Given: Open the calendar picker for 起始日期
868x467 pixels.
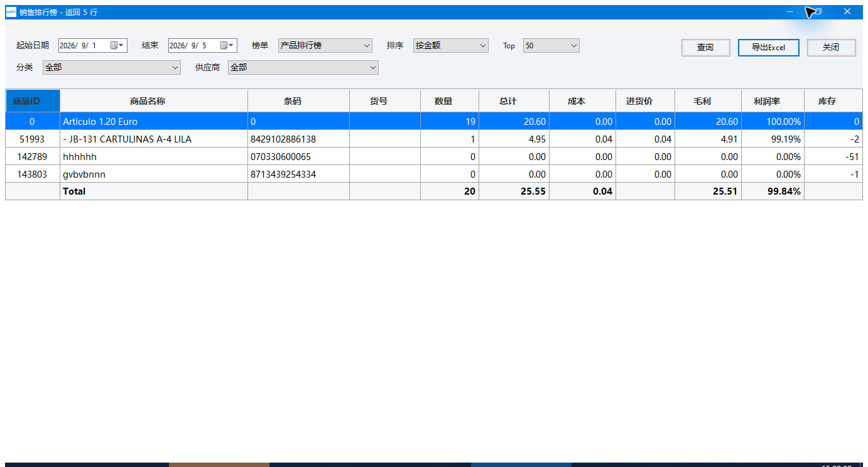Looking at the screenshot, I should (x=117, y=45).
